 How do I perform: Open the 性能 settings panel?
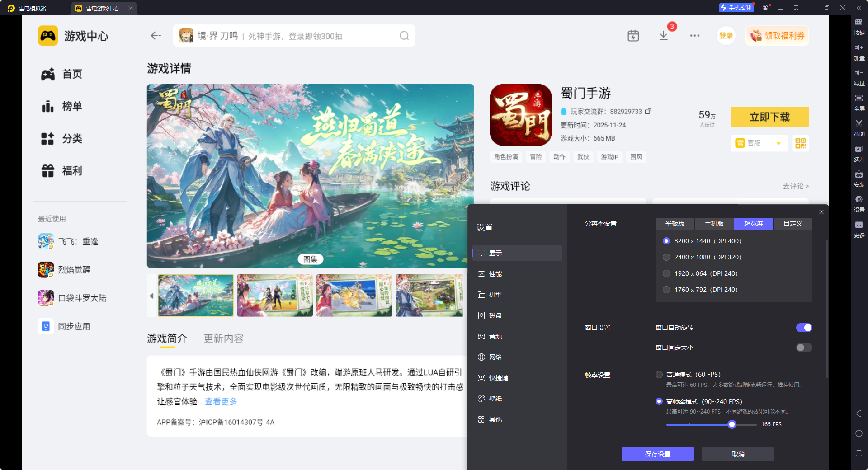point(496,273)
